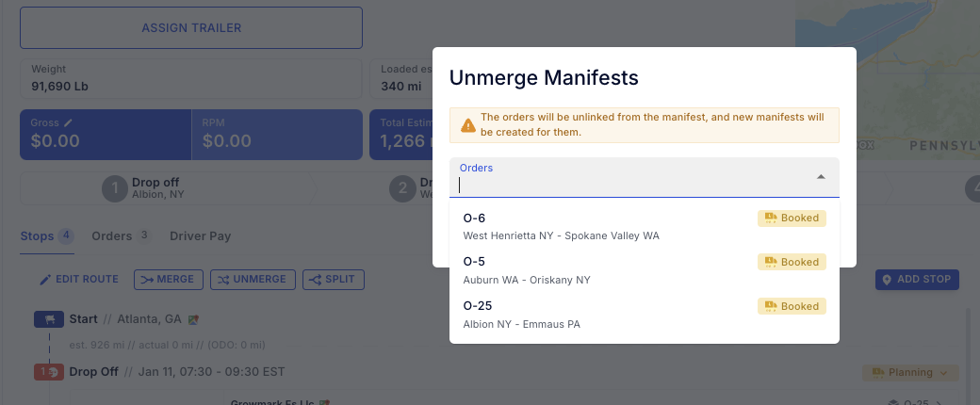Viewport: 980px width, 405px height.
Task: Click the pencil icon next to Gross
Action: 68,123
